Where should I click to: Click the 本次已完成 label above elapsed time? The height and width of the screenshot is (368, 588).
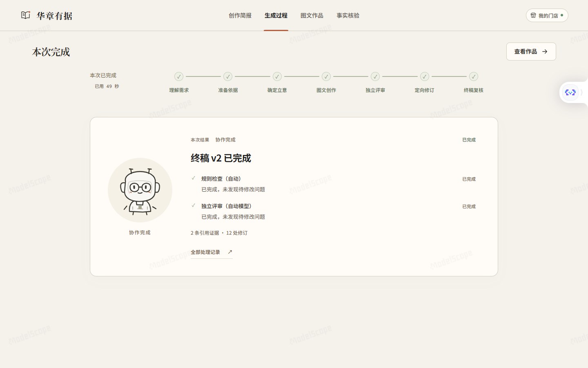(103, 75)
